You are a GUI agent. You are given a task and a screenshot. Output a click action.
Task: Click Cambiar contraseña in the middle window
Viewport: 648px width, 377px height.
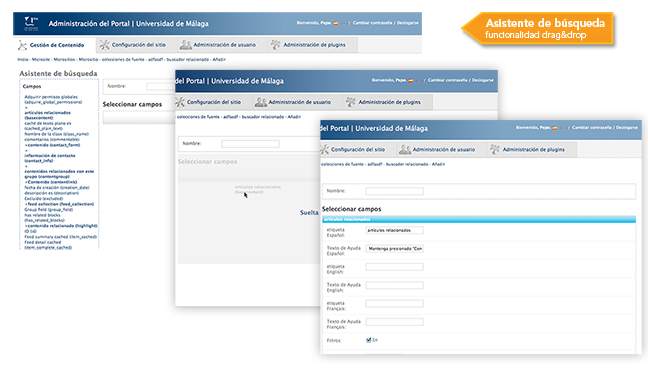(448, 80)
